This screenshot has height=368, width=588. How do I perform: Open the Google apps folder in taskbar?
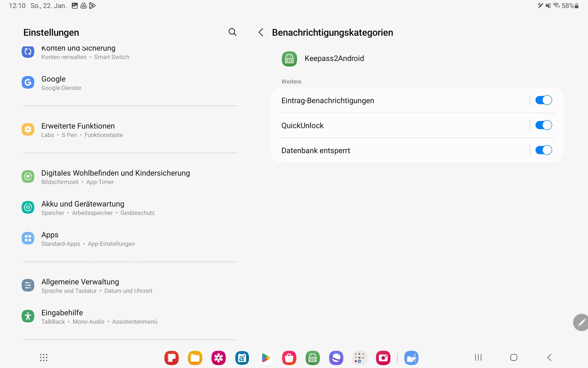click(x=360, y=358)
